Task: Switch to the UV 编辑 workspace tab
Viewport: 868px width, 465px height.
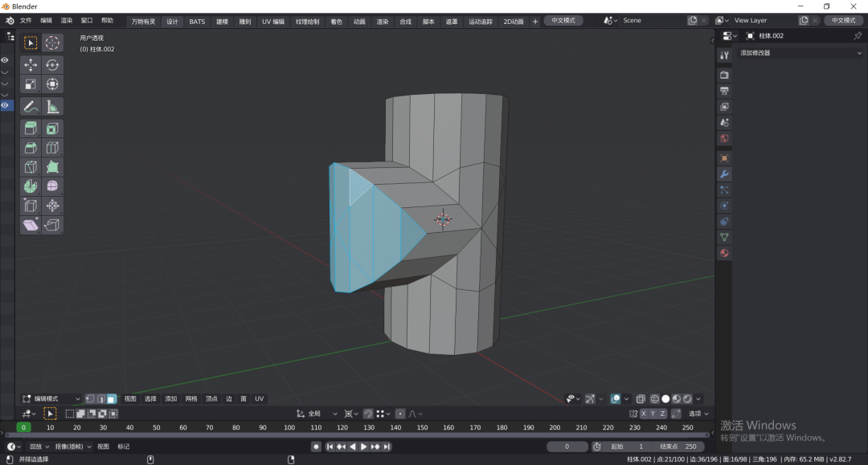Action: coord(272,22)
